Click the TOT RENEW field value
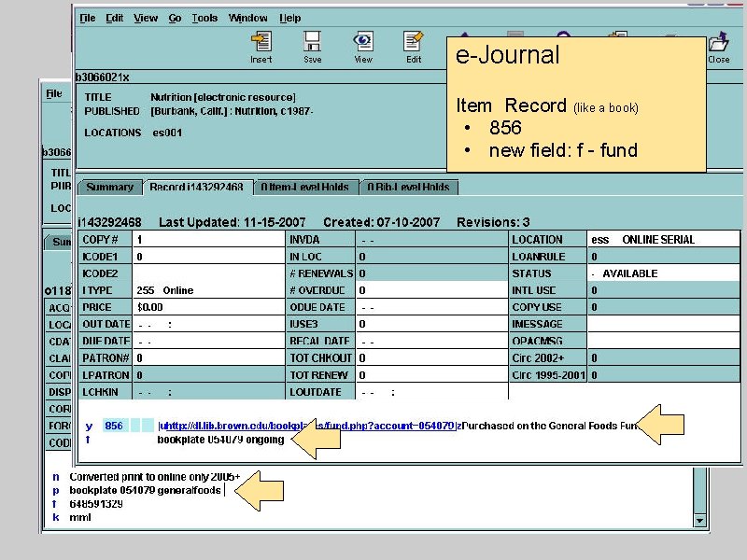 coord(431,375)
